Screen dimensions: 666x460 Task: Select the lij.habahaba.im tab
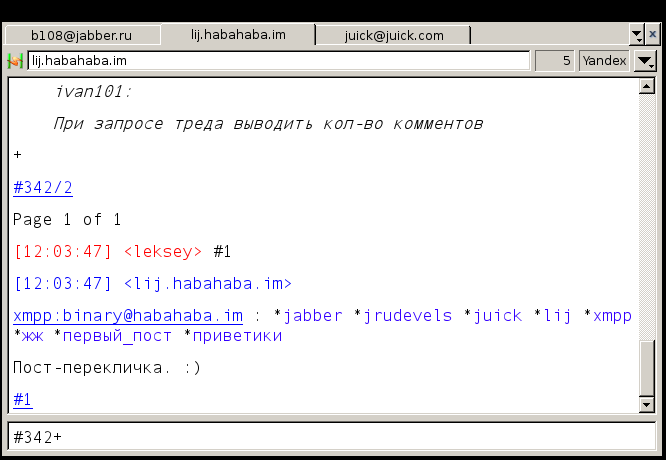click(238, 34)
